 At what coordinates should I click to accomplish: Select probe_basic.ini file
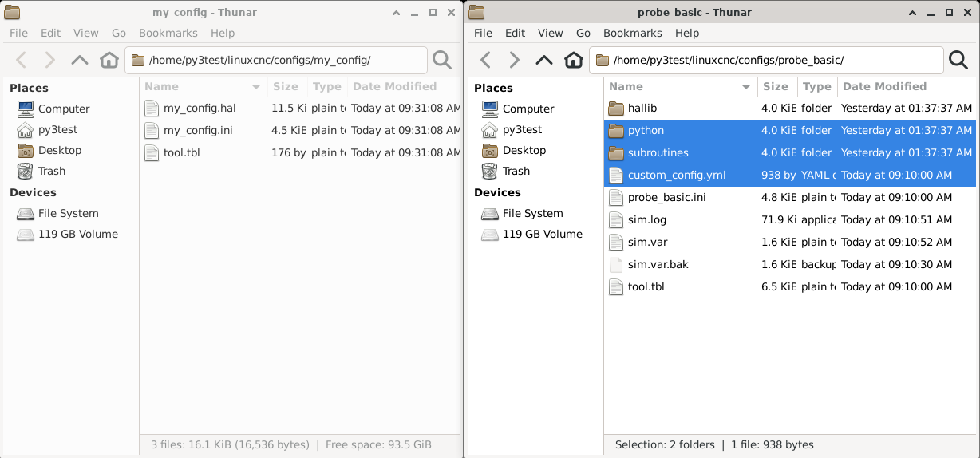pos(790,197)
